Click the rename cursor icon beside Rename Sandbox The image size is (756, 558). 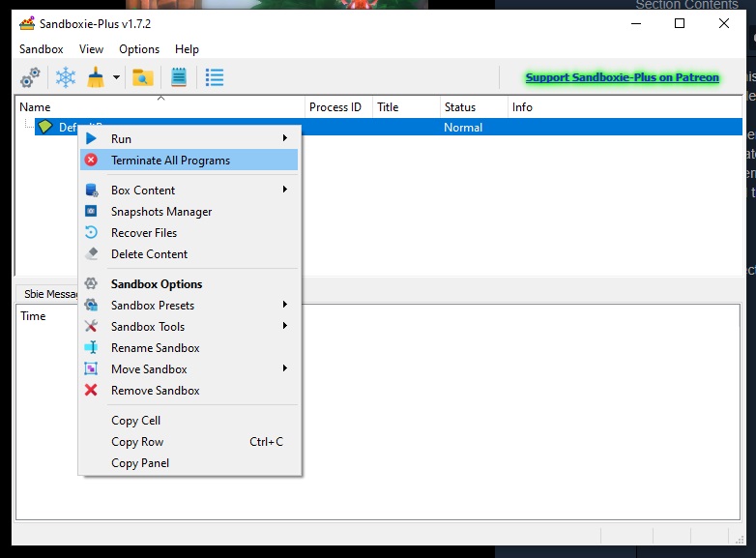tap(91, 347)
